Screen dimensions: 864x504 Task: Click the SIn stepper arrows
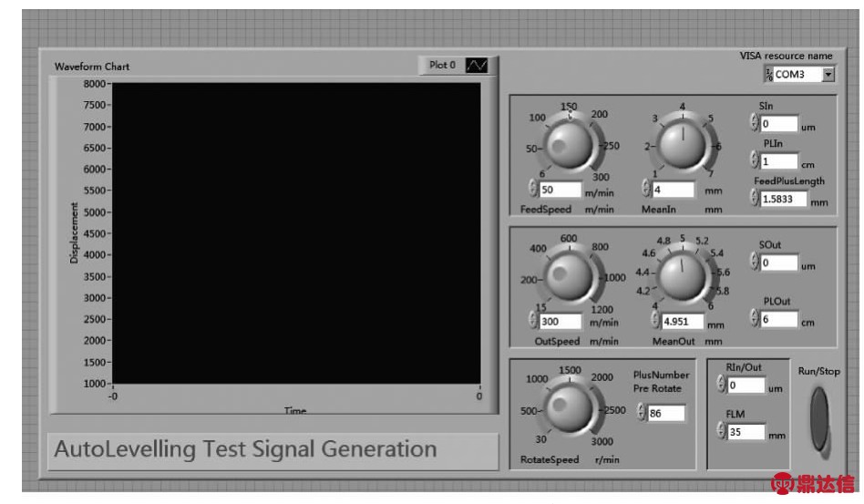click(x=754, y=123)
